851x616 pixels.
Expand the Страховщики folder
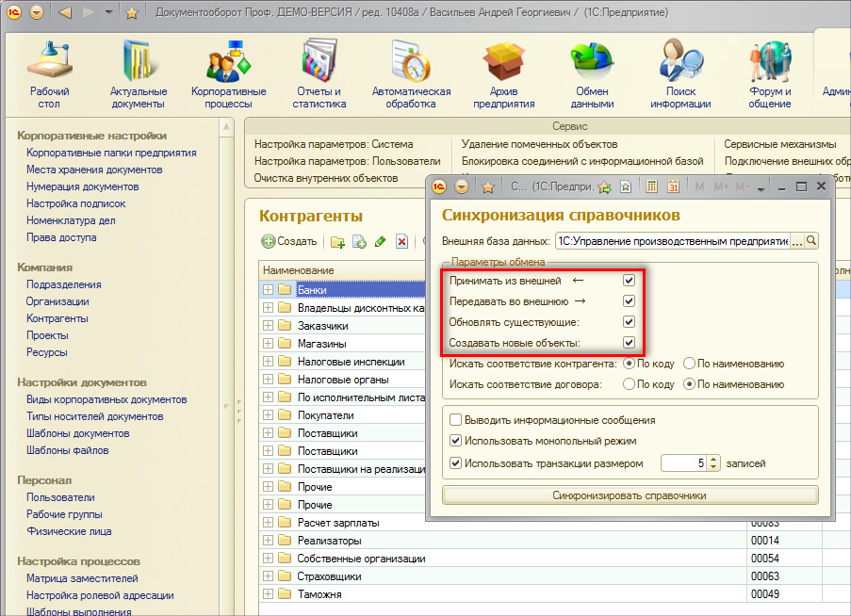tap(268, 575)
